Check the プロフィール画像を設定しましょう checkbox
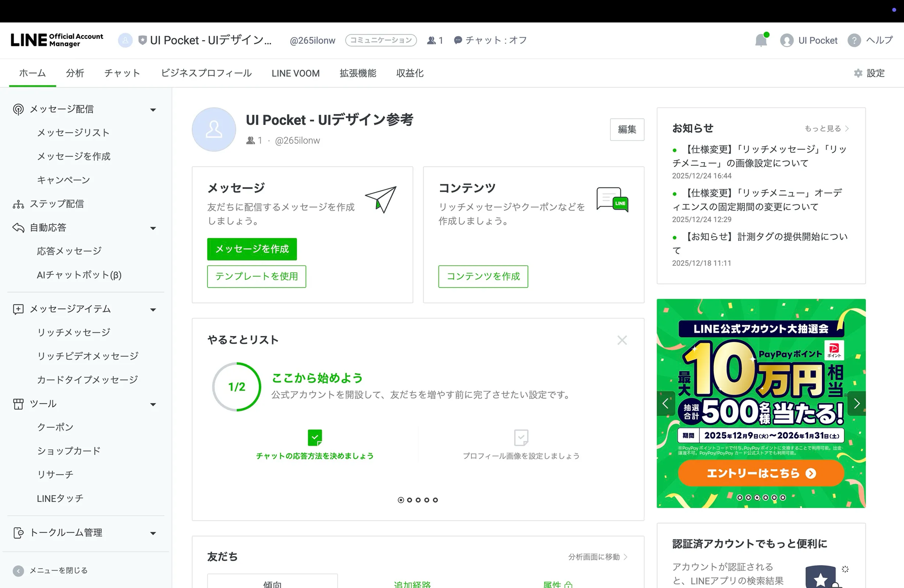The image size is (904, 588). (x=521, y=437)
